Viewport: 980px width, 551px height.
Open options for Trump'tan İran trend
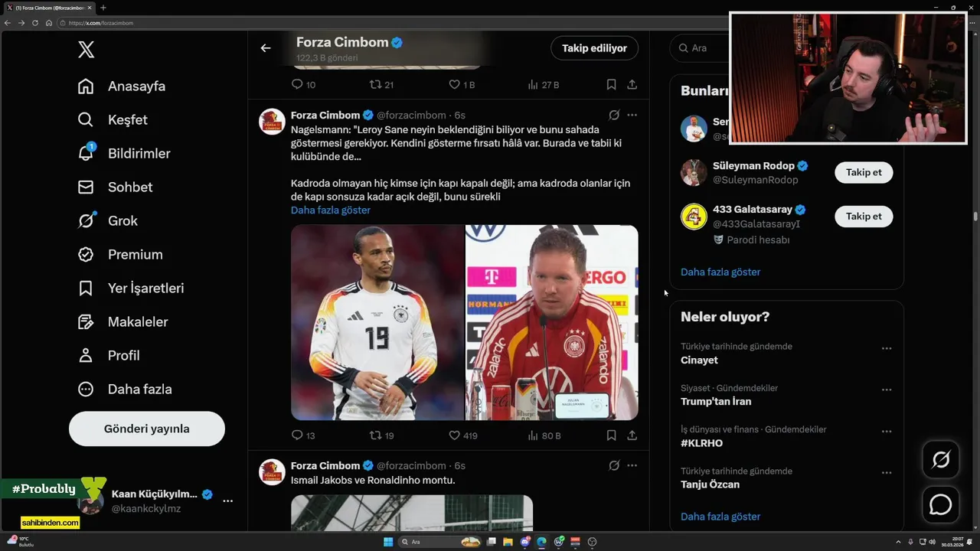887,390
